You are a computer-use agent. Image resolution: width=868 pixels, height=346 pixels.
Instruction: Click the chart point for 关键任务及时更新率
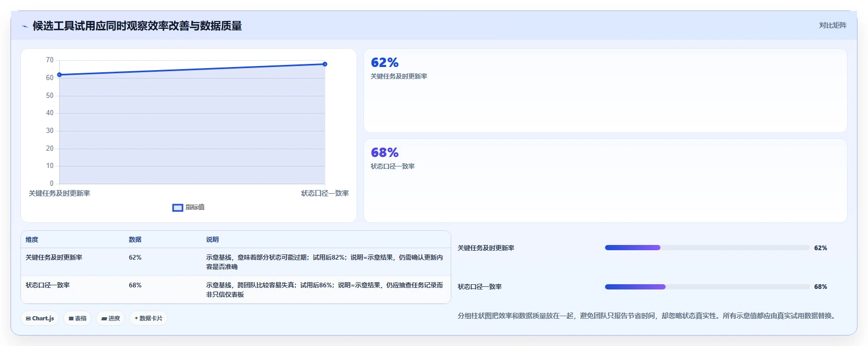60,75
